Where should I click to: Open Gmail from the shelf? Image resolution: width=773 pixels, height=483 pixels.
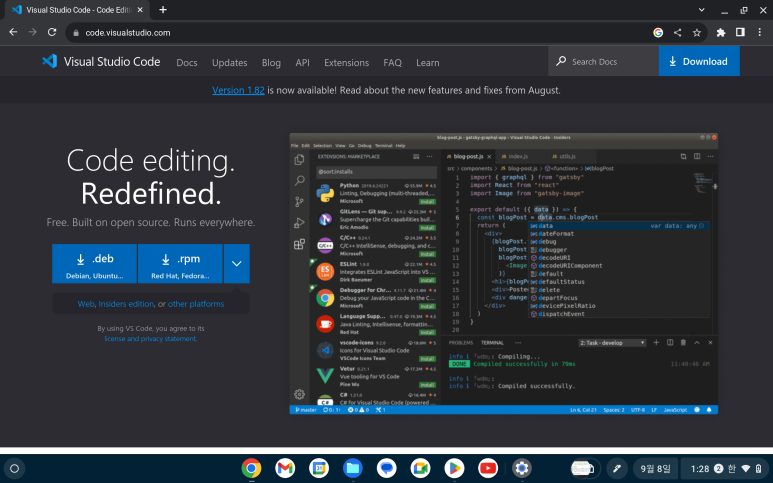coord(285,468)
